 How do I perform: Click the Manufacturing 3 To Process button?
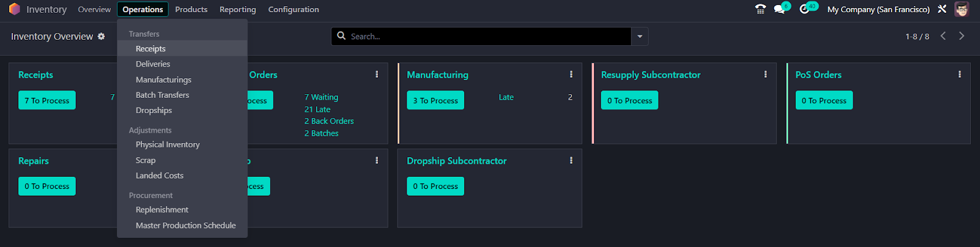435,100
